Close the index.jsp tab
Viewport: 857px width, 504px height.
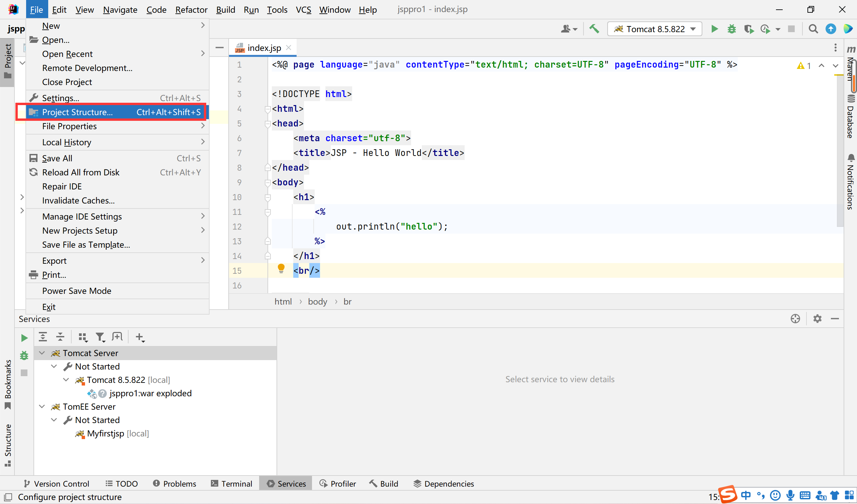(289, 48)
